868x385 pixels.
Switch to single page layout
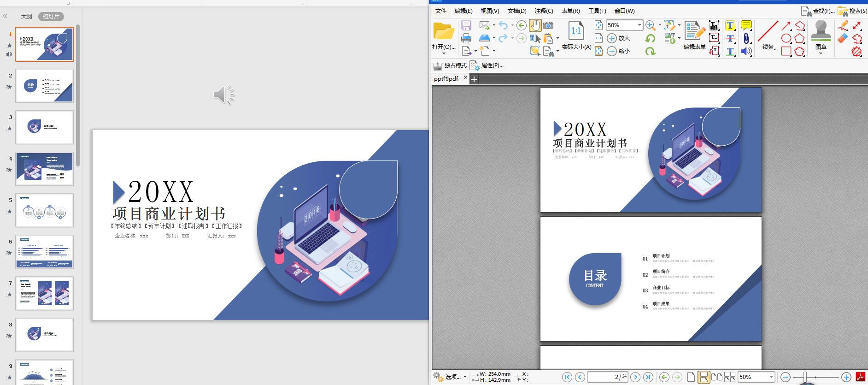691,377
